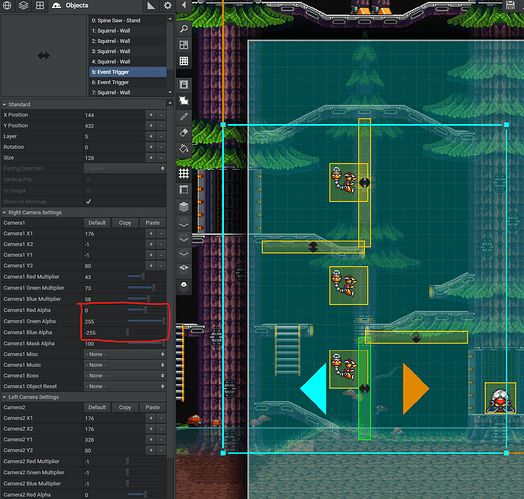
Task: Click the top layer visibility icon
Action: point(184,223)
